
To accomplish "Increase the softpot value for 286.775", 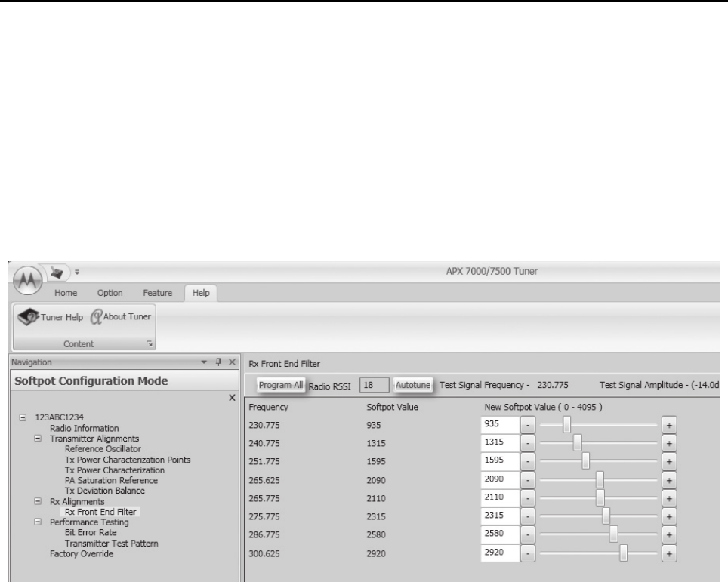I will point(669,534).
